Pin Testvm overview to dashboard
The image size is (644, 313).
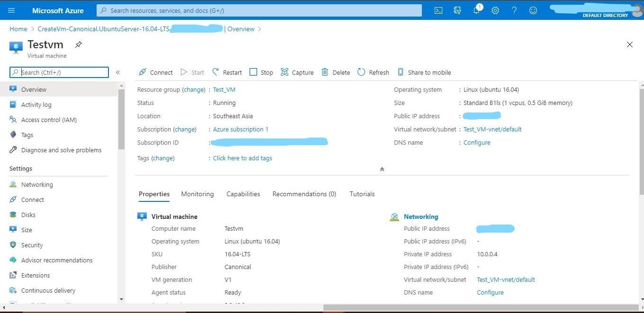[78, 44]
